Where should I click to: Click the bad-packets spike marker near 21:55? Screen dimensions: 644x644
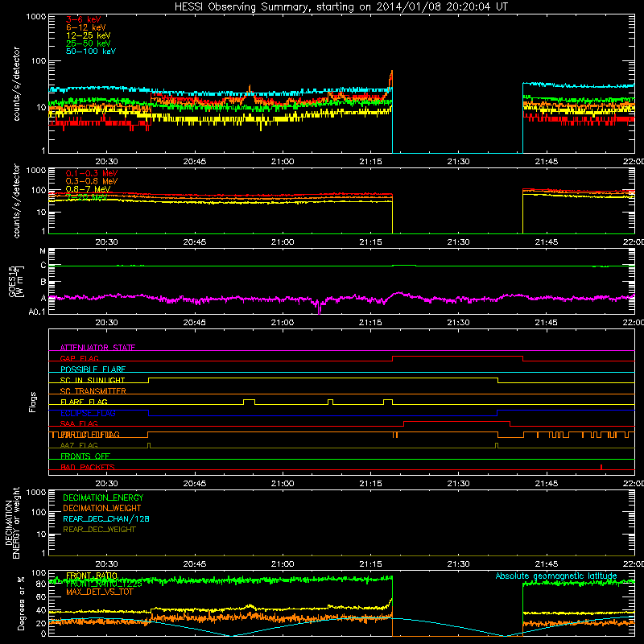click(601, 467)
